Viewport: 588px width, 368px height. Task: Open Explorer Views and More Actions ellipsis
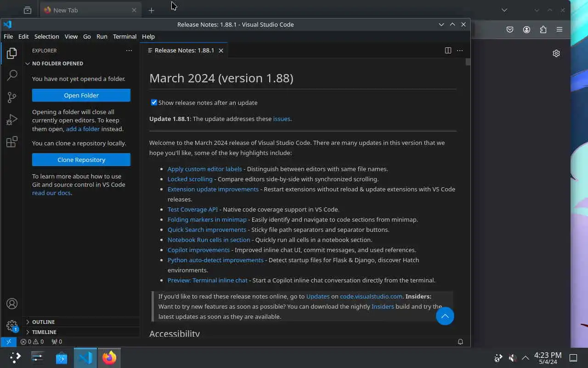coord(129,51)
